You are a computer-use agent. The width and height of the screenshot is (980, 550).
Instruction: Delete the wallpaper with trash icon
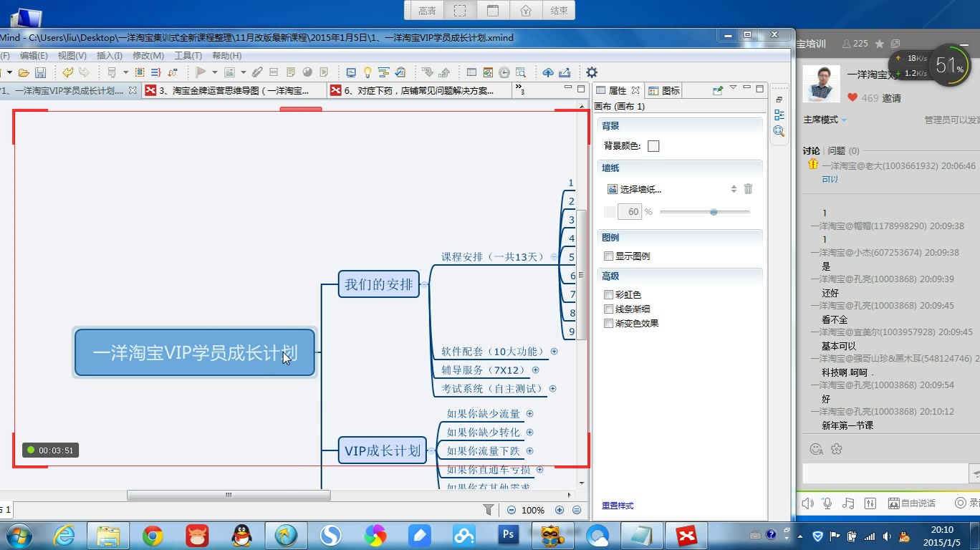[748, 189]
